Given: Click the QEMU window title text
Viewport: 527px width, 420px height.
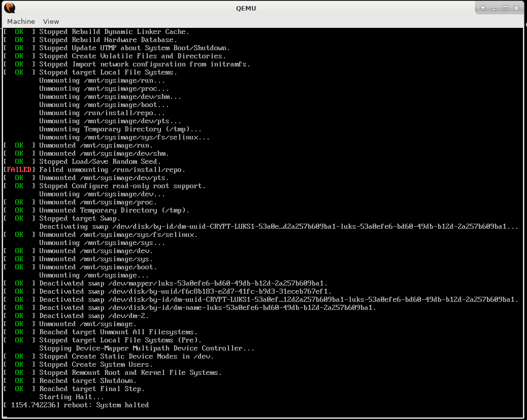Looking at the screenshot, I should [246, 9].
